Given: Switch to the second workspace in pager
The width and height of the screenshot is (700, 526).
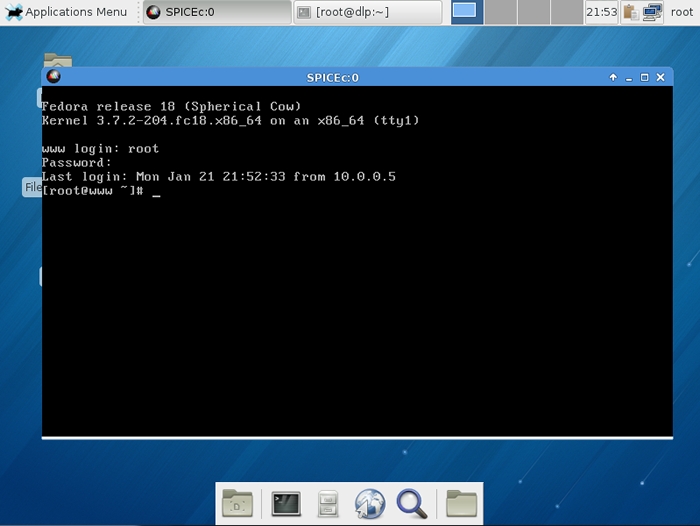Looking at the screenshot, I should pos(500,12).
